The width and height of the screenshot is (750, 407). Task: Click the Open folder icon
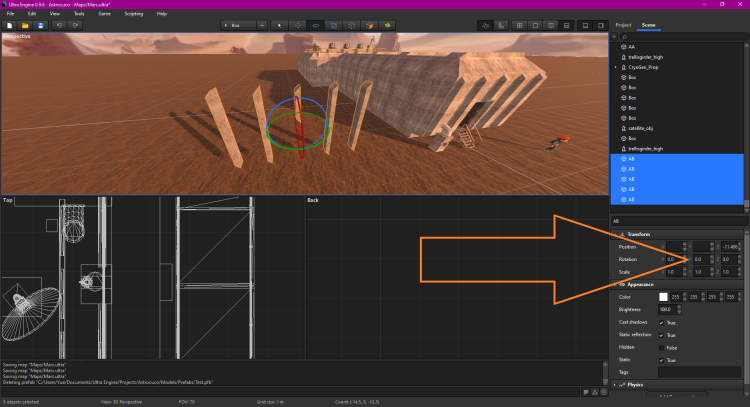click(24, 23)
